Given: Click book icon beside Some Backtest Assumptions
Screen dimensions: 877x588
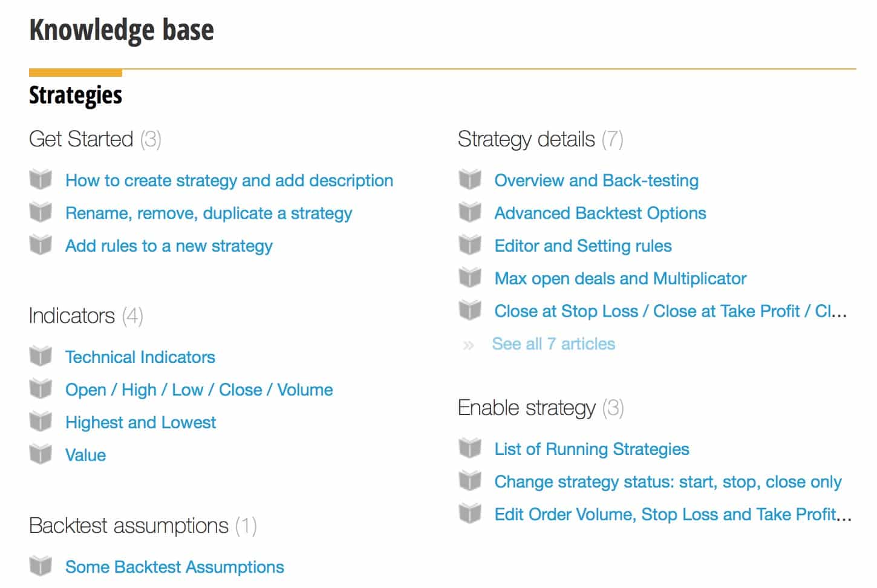Looking at the screenshot, I should coord(41,566).
